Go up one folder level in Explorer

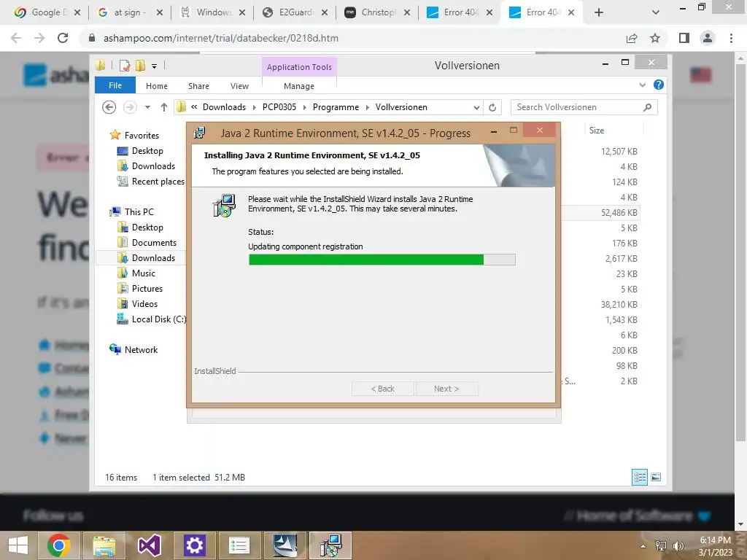point(164,108)
